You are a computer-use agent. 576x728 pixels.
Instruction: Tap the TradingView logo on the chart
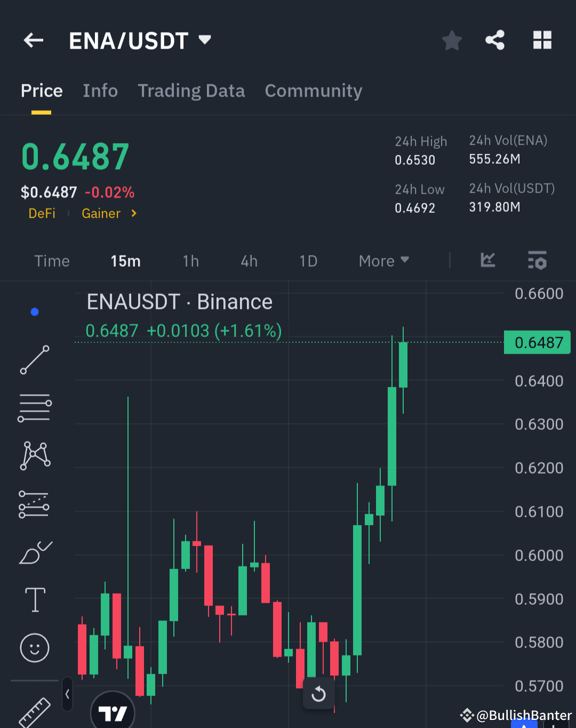click(x=112, y=712)
